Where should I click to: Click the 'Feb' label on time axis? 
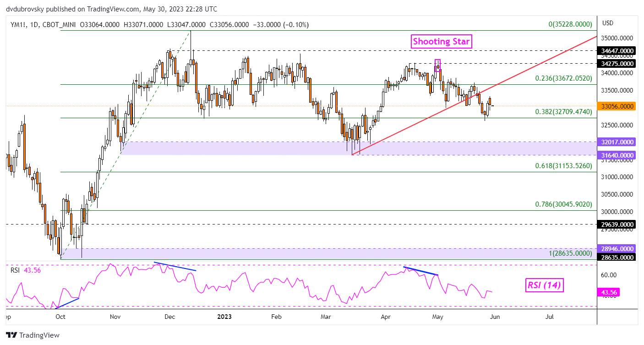pos(276,317)
